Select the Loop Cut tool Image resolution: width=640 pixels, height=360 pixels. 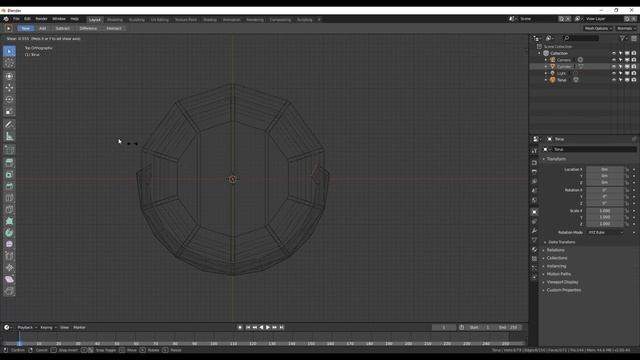9,198
